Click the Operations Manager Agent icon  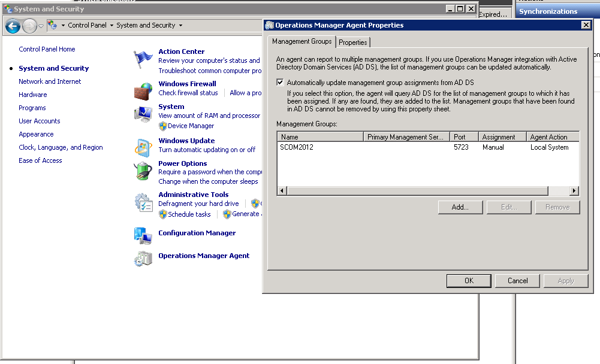(x=143, y=259)
